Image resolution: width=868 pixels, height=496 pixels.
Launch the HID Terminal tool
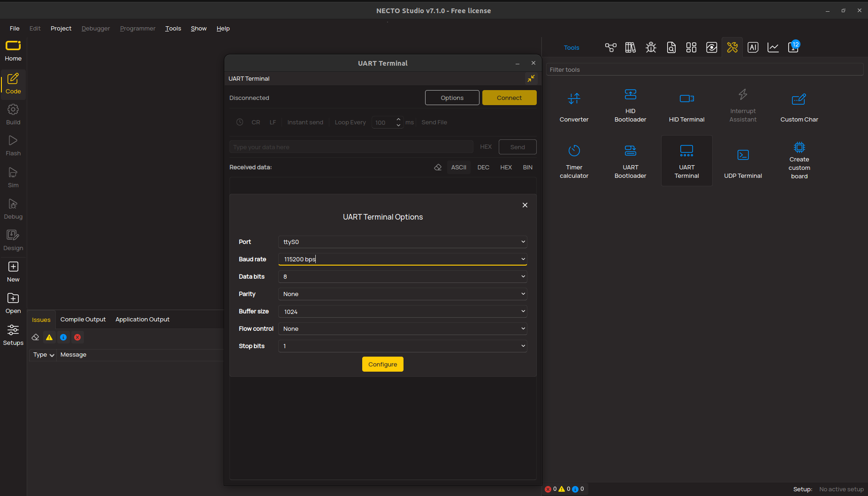pos(686,107)
